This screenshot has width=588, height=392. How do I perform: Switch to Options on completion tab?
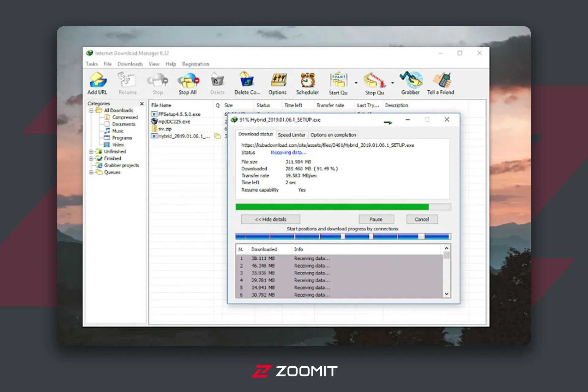pos(333,135)
